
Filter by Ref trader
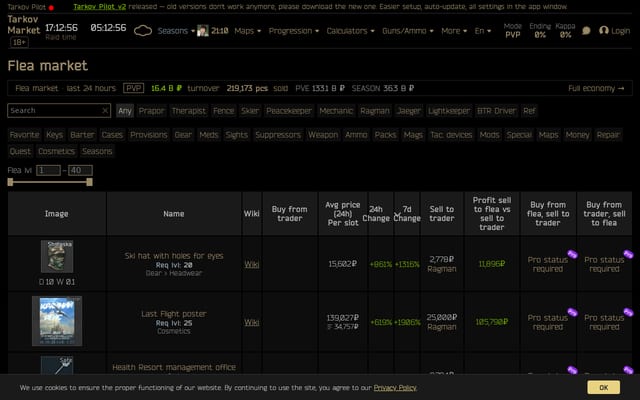[x=529, y=111]
